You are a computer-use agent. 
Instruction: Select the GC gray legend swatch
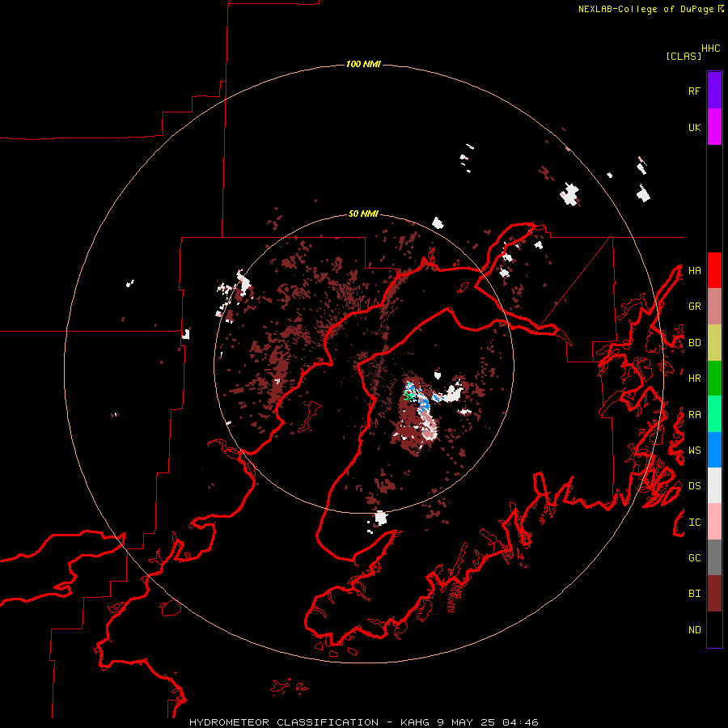click(x=714, y=557)
